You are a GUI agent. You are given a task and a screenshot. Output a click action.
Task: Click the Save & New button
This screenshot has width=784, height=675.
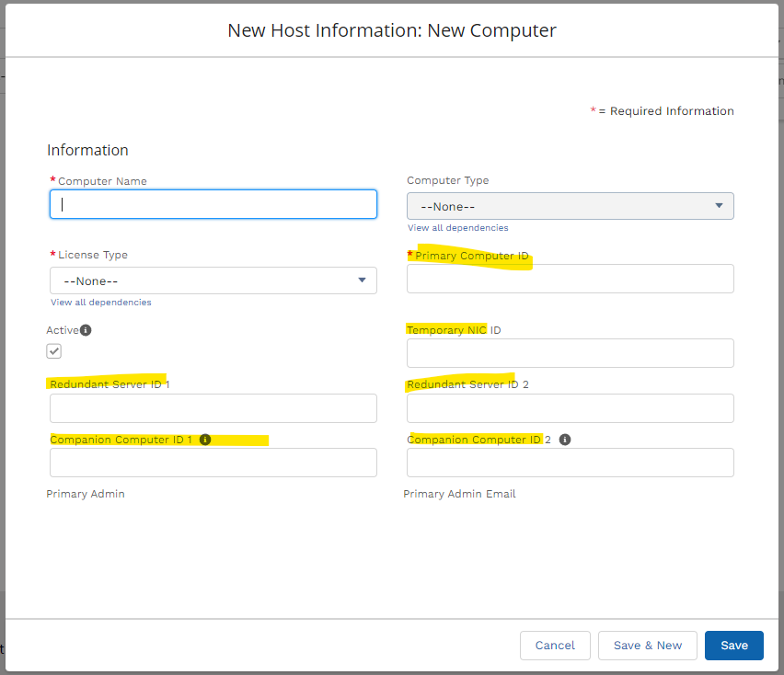pos(647,646)
